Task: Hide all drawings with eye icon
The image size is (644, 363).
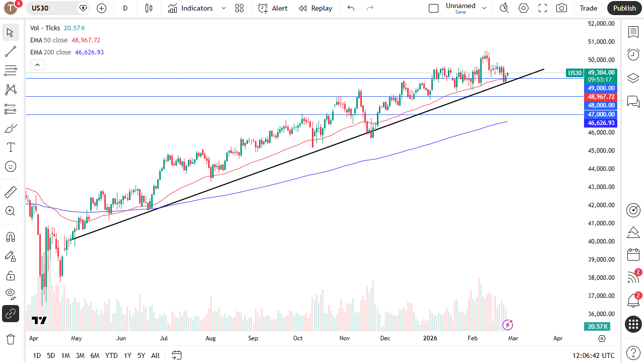Action: (10, 294)
